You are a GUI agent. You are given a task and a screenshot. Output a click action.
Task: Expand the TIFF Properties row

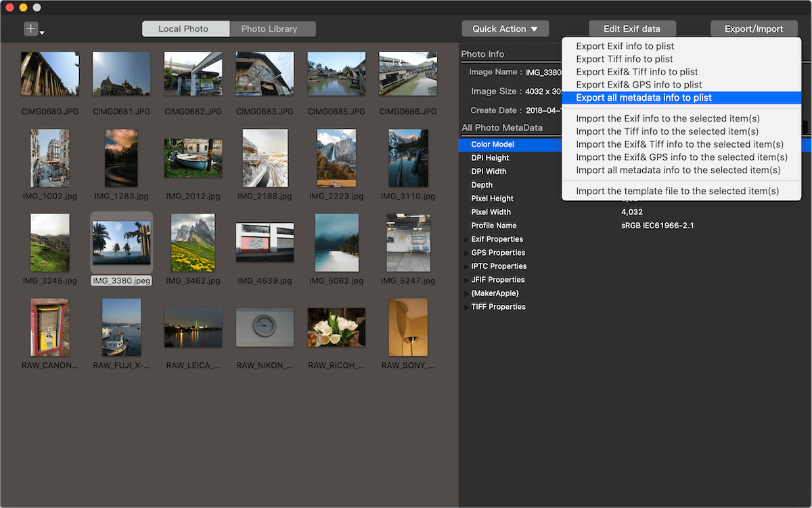tap(466, 307)
